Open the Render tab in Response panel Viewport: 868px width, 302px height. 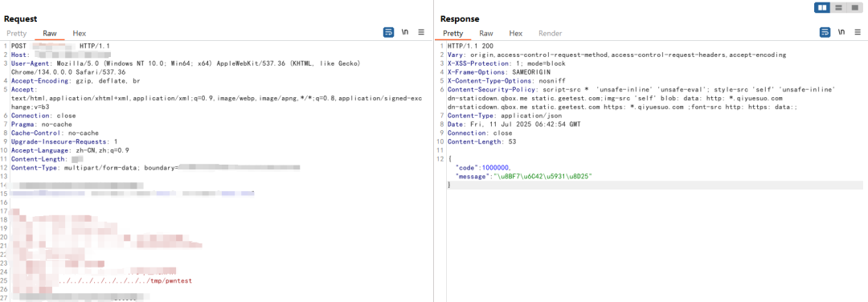click(x=551, y=33)
